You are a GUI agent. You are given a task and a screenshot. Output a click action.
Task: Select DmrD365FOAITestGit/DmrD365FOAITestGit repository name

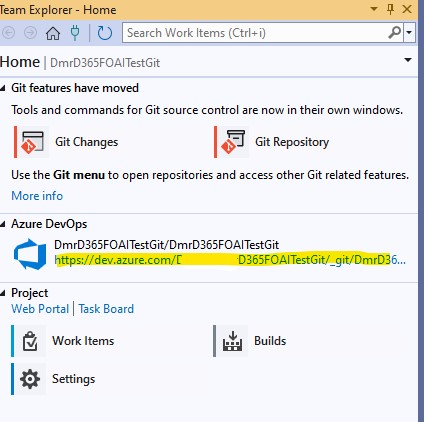coord(166,245)
